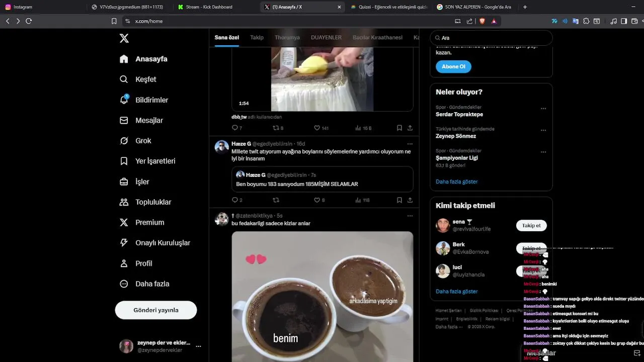
Task: Reply icon on dbb_tw video post
Action: pyautogui.click(x=234, y=128)
